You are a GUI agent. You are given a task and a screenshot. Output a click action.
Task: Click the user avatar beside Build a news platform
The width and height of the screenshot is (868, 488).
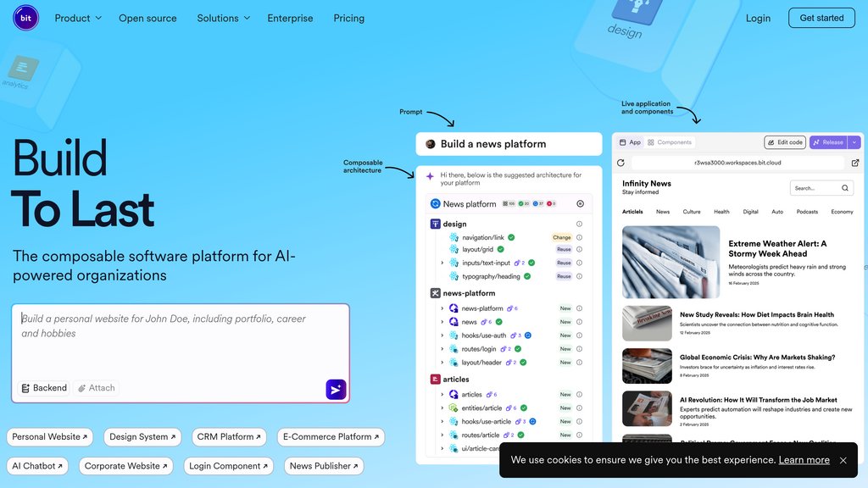[430, 144]
